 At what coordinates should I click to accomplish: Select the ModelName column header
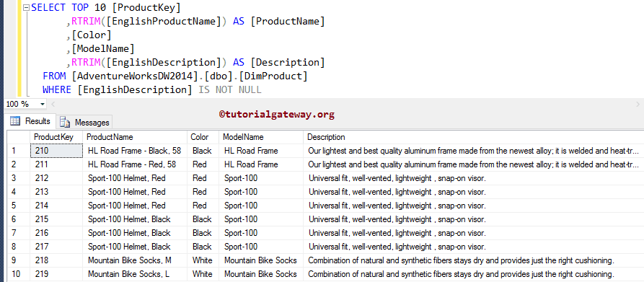click(x=261, y=137)
